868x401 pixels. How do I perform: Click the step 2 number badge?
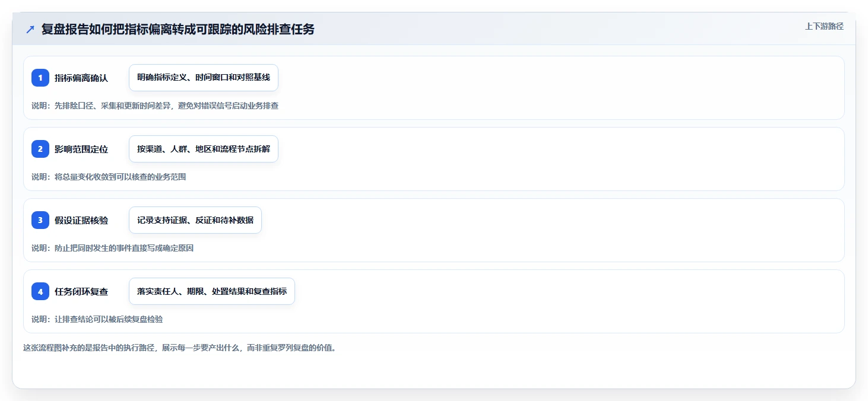click(x=40, y=149)
